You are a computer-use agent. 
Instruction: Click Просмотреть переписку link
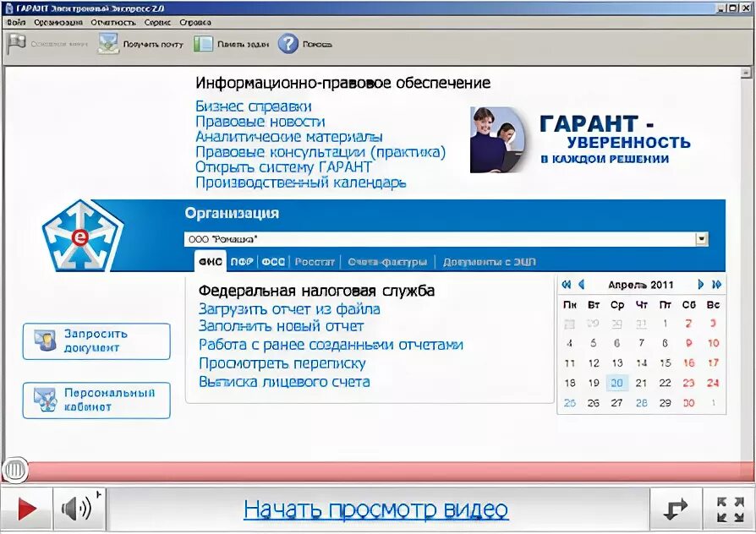click(282, 363)
